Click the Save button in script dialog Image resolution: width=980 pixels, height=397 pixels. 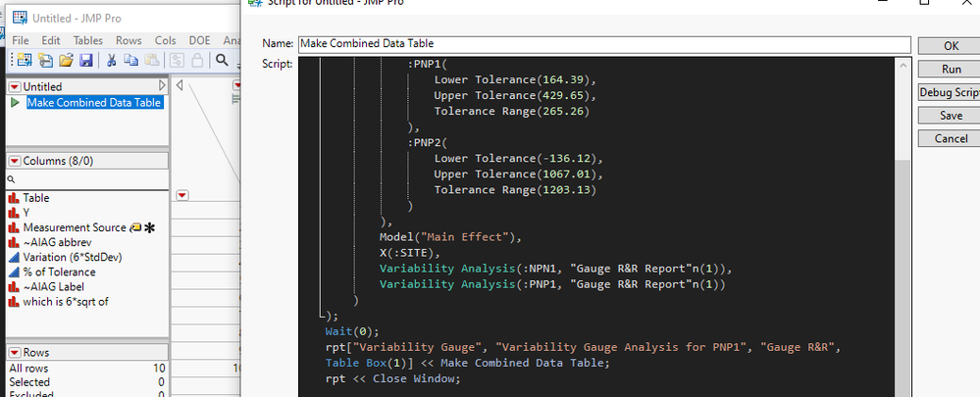click(951, 116)
